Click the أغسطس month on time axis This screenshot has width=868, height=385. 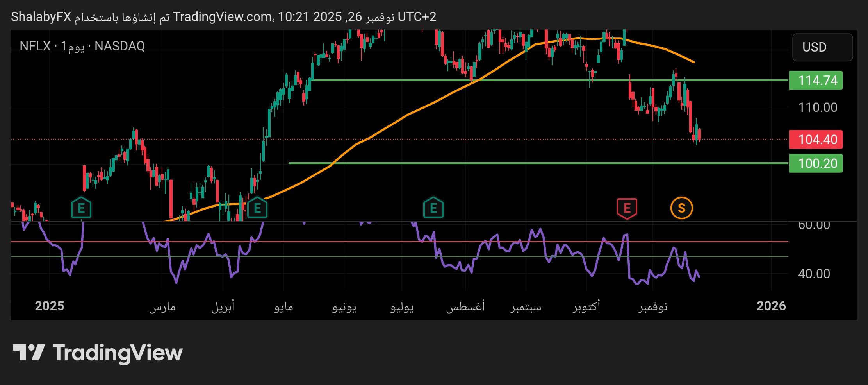pyautogui.click(x=465, y=307)
